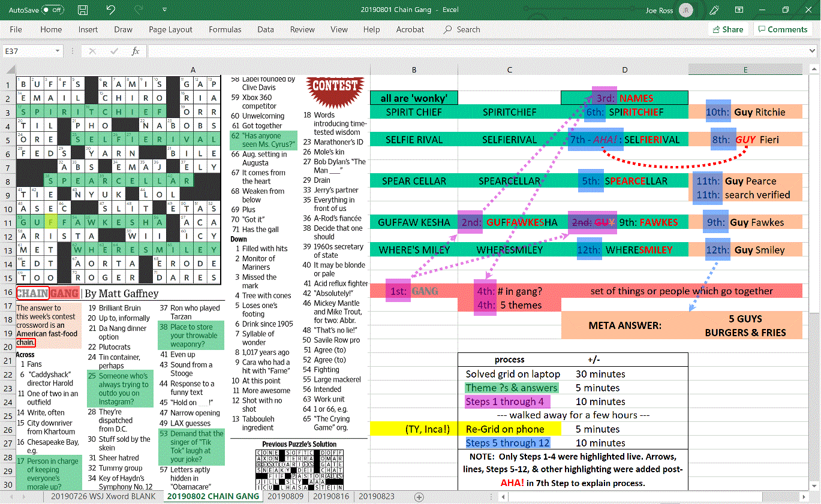Select column B header
The height and width of the screenshot is (504, 821).
pos(414,70)
